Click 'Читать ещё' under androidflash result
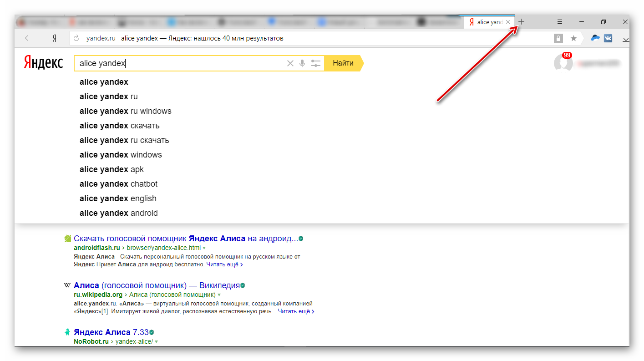 (224, 264)
